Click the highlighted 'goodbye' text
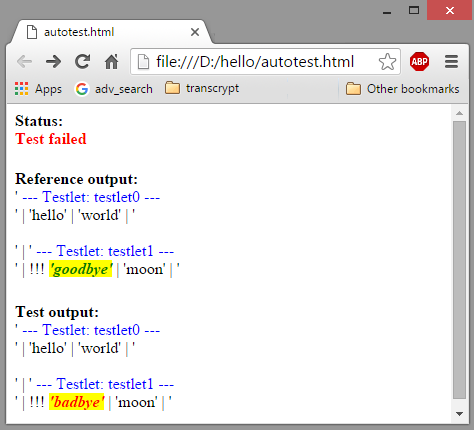The width and height of the screenshot is (474, 430). point(81,269)
